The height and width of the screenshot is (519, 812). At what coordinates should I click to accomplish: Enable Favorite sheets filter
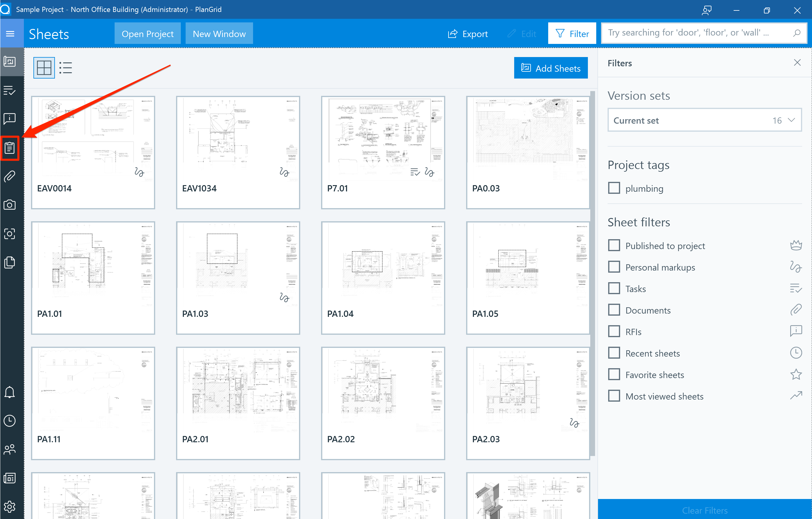pos(614,374)
